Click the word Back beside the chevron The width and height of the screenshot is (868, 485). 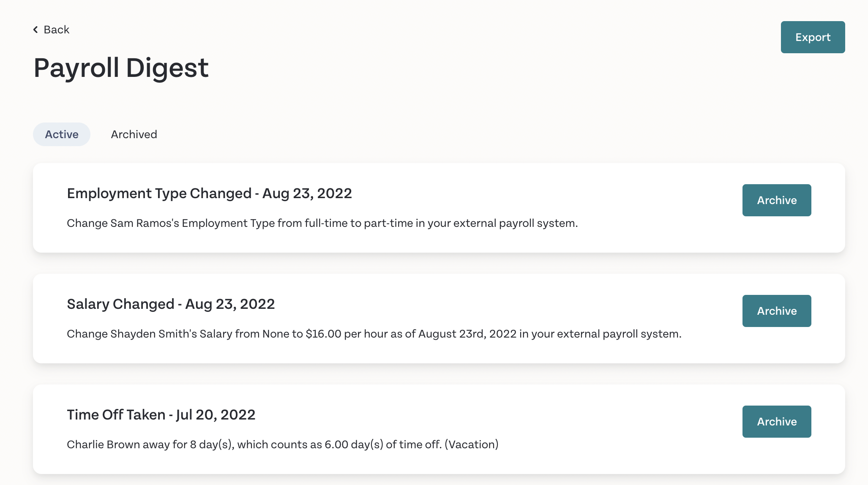pos(57,30)
